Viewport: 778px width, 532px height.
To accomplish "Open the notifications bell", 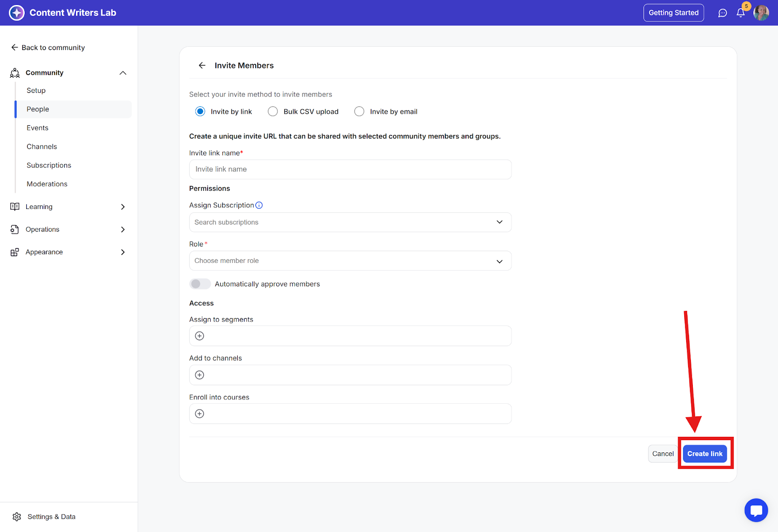I will pos(741,13).
